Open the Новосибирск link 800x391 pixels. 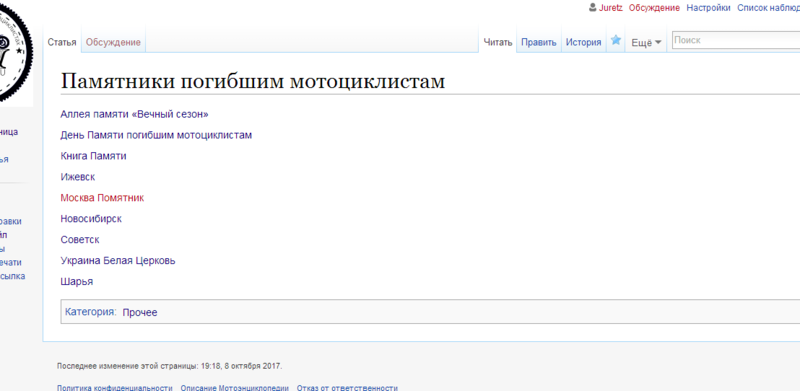(x=91, y=219)
